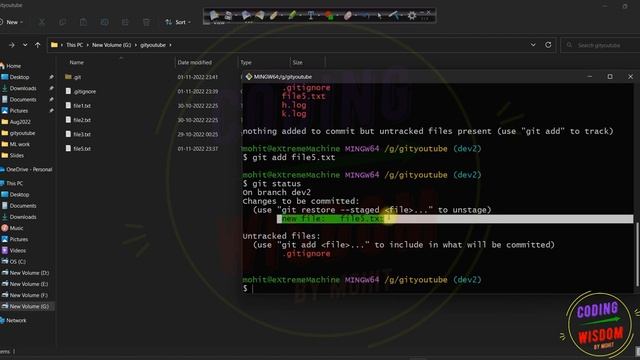The height and width of the screenshot is (360, 640).
Task: Choose the green highlighter annotation tool
Action: point(292,16)
